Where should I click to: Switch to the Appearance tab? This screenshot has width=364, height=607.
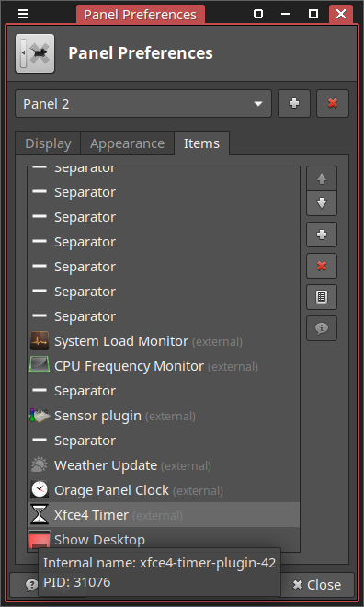127,143
